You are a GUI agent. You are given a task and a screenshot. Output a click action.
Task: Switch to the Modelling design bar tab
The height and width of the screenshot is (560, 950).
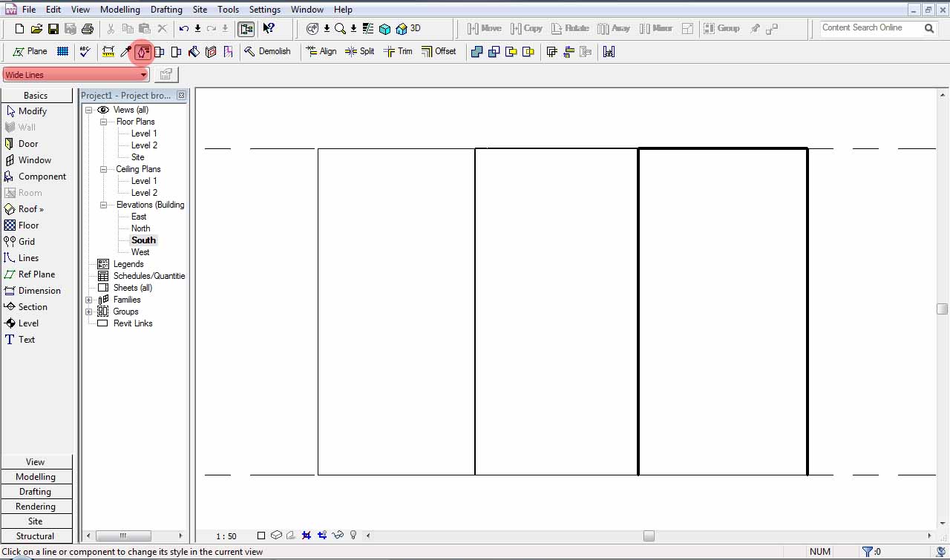tap(36, 477)
